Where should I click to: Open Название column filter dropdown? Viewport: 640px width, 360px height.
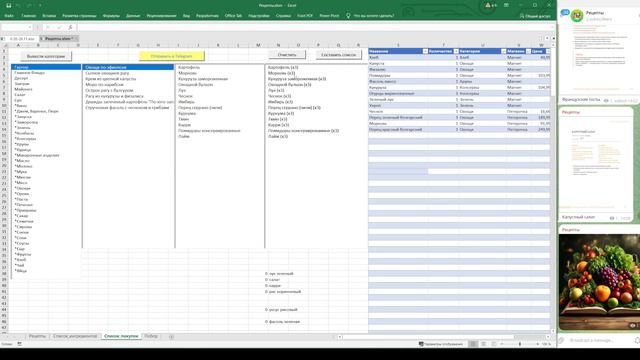(425, 51)
